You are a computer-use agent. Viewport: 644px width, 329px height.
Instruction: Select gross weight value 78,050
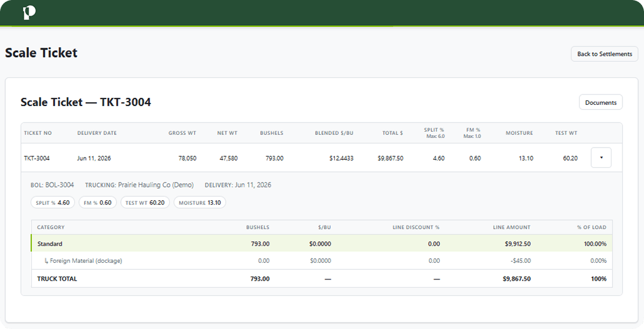click(x=187, y=158)
